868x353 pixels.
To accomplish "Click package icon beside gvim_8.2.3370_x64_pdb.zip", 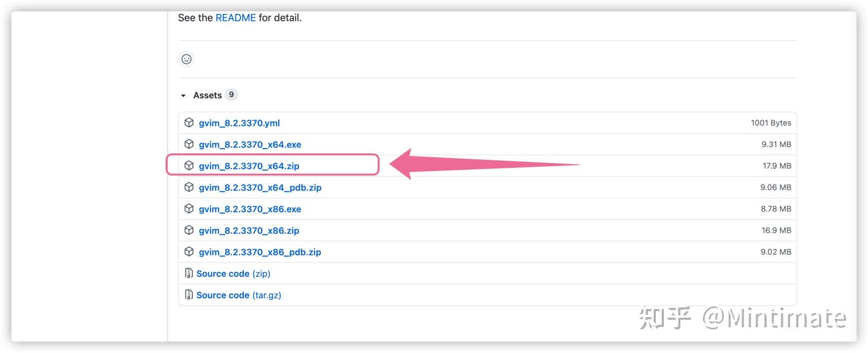I will coord(189,187).
